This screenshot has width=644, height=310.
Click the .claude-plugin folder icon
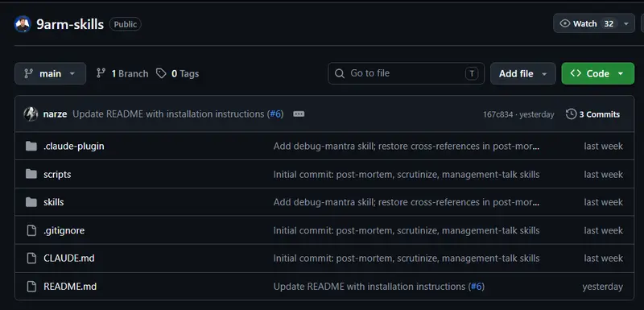[x=31, y=147]
